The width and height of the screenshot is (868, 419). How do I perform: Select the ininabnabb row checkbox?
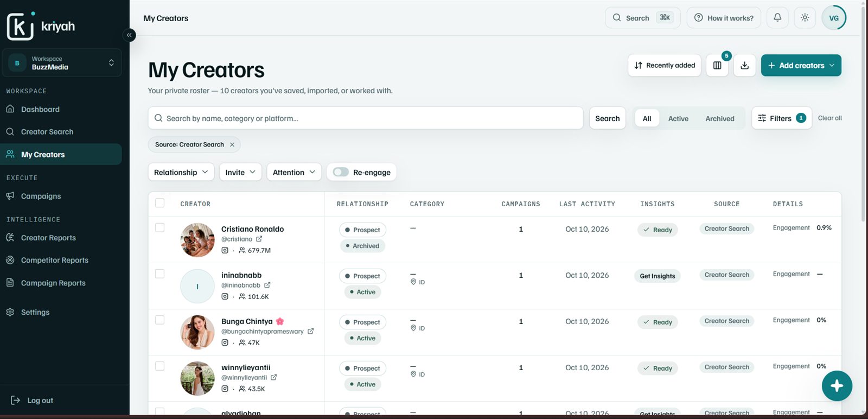160,274
